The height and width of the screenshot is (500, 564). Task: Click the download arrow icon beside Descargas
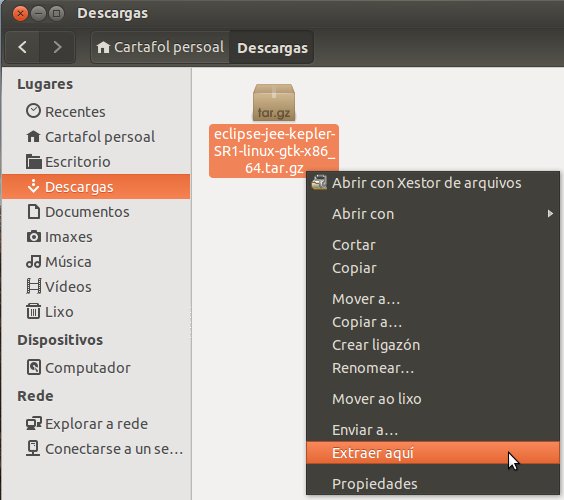coord(33,186)
